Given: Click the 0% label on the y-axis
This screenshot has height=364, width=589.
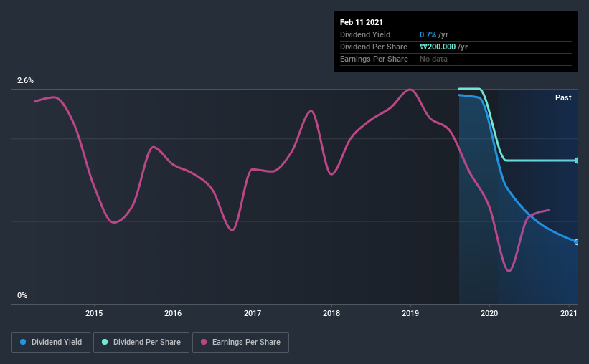Looking at the screenshot, I should (22, 295).
